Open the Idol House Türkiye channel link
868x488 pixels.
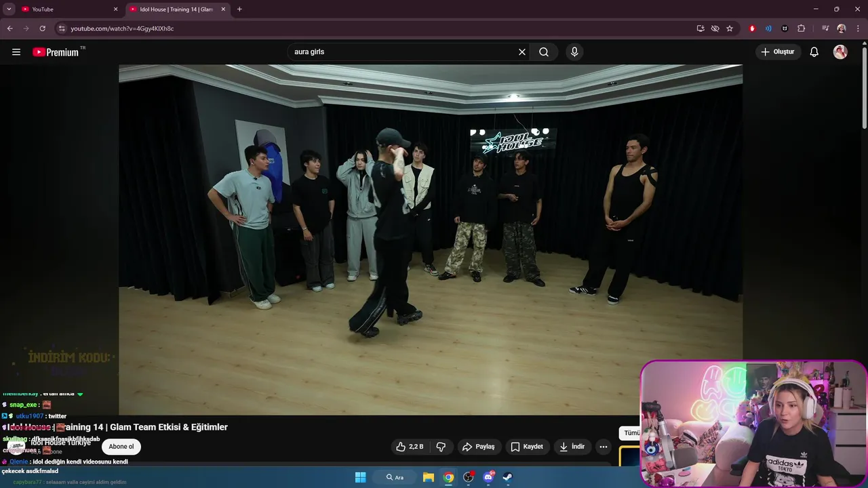click(x=60, y=443)
